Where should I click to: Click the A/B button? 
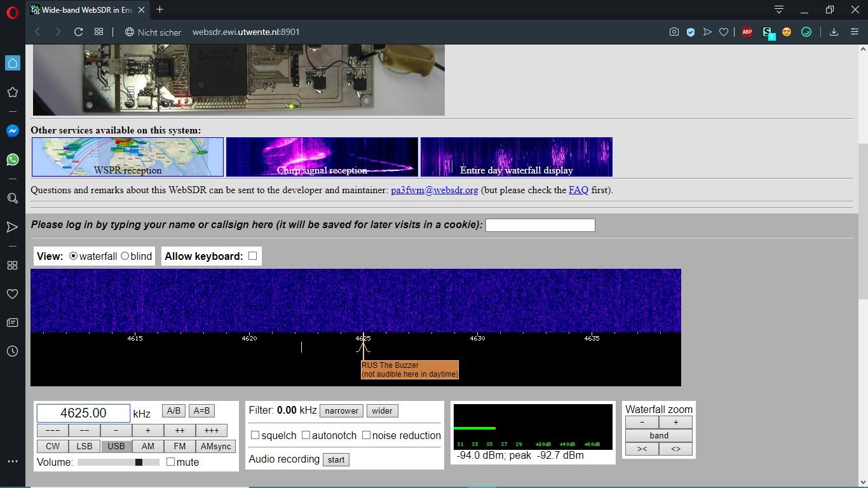(173, 410)
